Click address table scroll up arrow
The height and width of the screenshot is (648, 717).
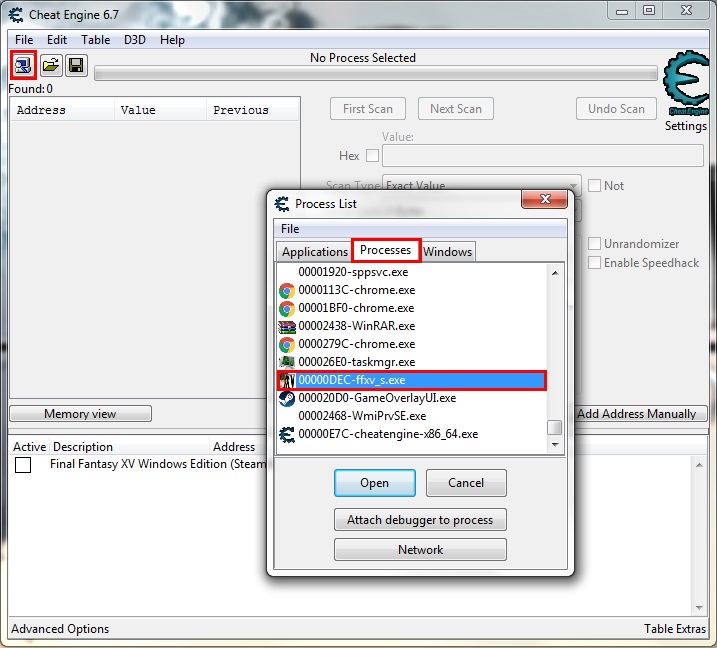[x=699, y=465]
